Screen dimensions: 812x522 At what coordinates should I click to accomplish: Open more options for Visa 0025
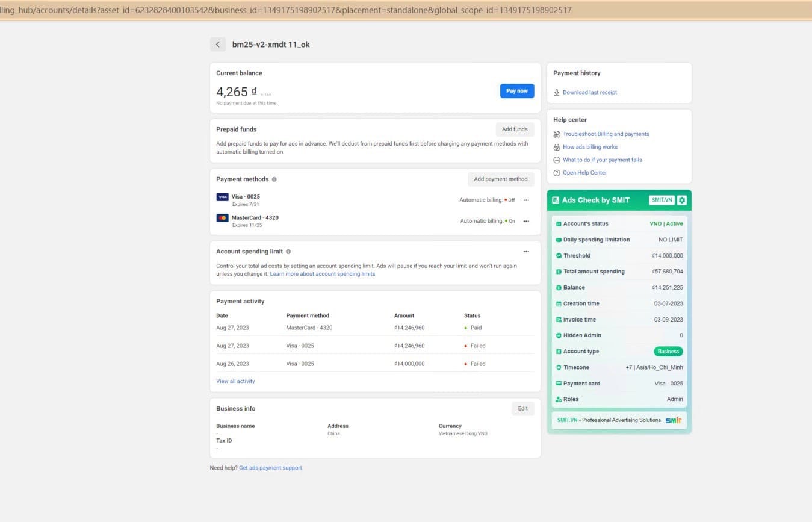pos(526,200)
